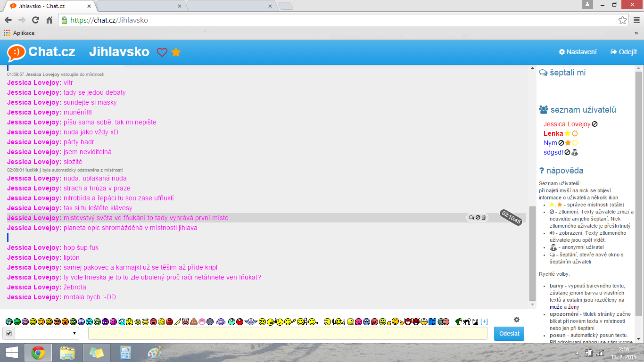The image size is (644, 362).
Task: Click the Chat.cz speech bubble logo
Action: [x=17, y=52]
